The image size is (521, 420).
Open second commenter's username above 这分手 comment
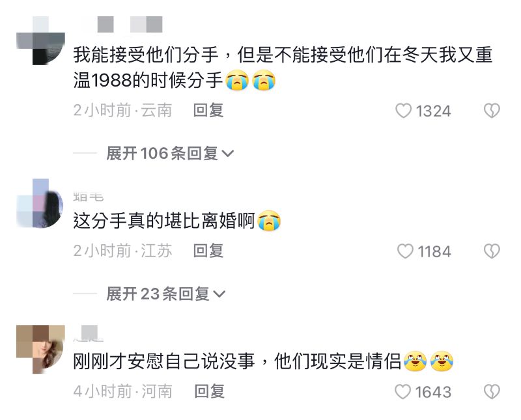point(89,197)
